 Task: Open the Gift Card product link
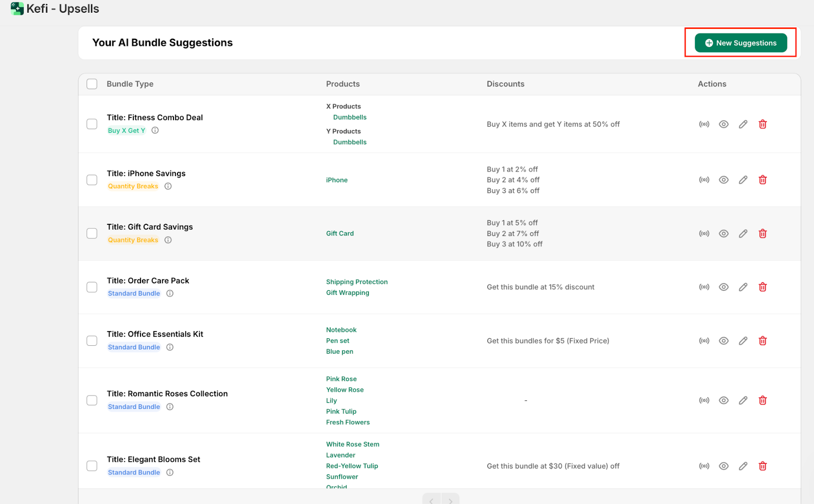tap(340, 233)
